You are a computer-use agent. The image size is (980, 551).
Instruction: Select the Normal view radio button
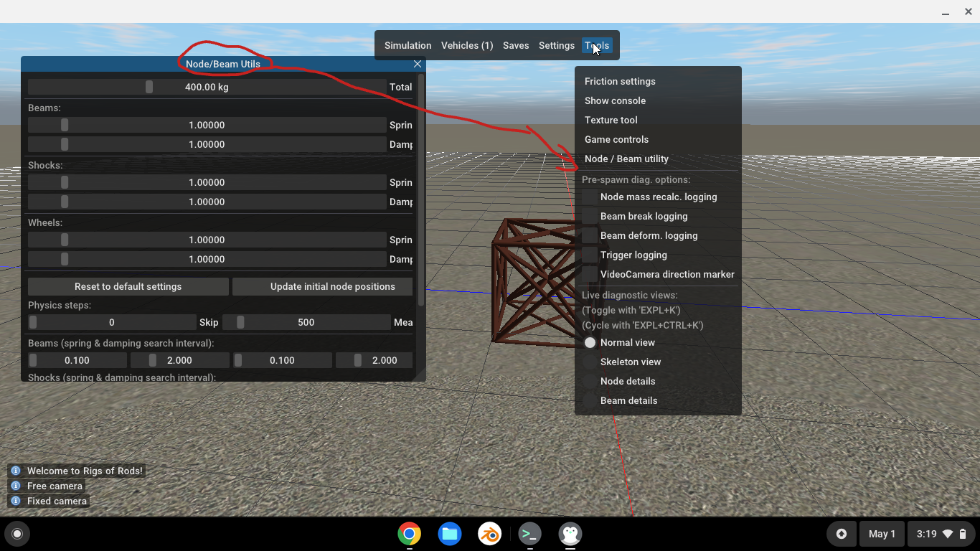590,342
